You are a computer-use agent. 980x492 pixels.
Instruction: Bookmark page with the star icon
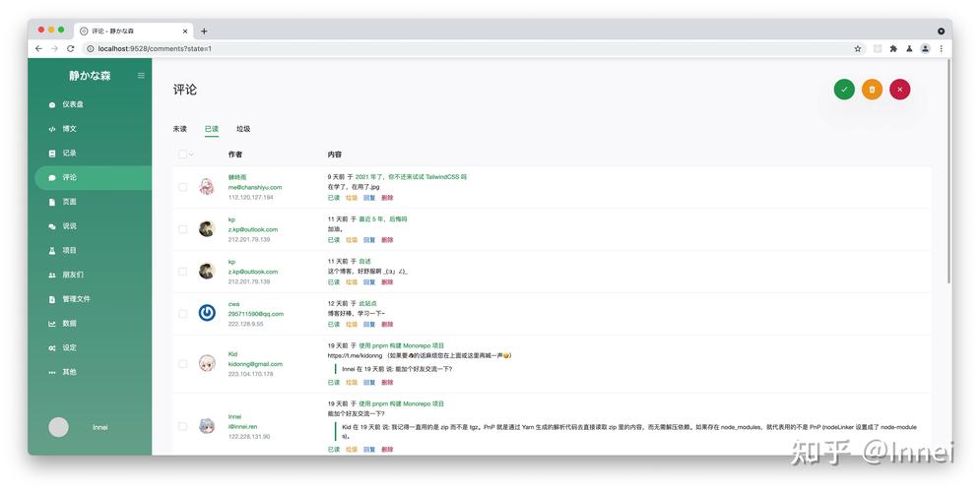pyautogui.click(x=858, y=48)
